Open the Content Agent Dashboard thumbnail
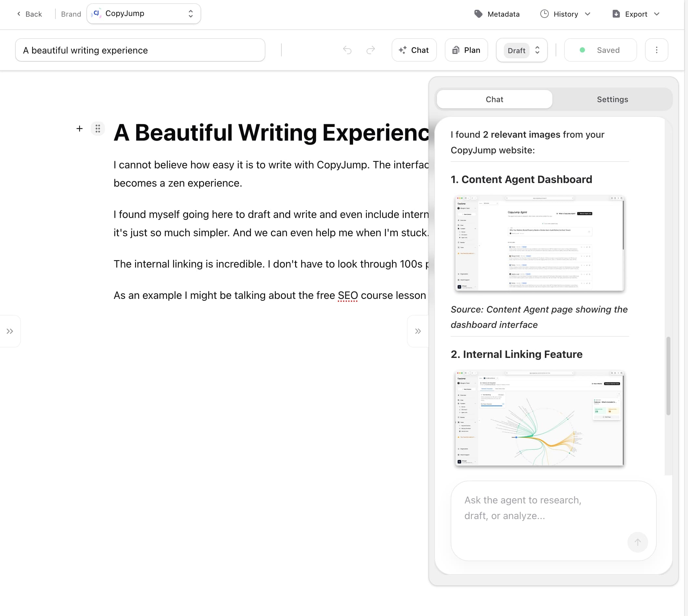The image size is (688, 616). tap(539, 243)
